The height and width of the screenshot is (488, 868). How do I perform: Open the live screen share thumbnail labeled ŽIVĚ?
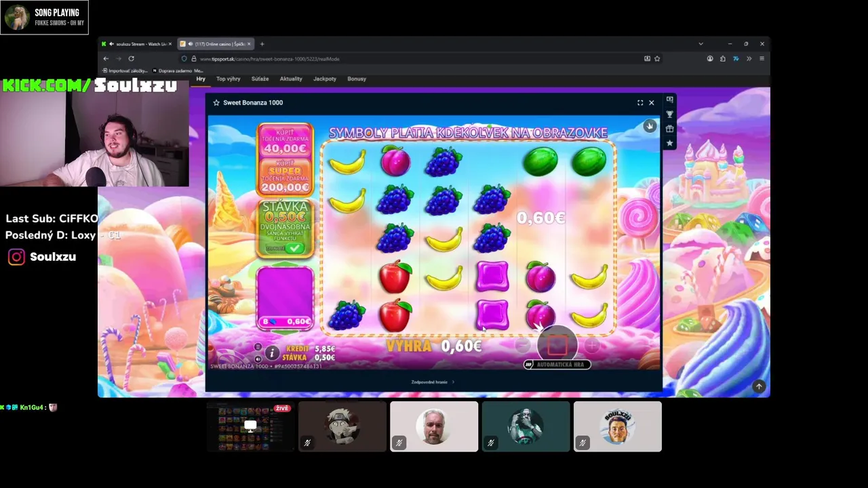[x=250, y=426]
